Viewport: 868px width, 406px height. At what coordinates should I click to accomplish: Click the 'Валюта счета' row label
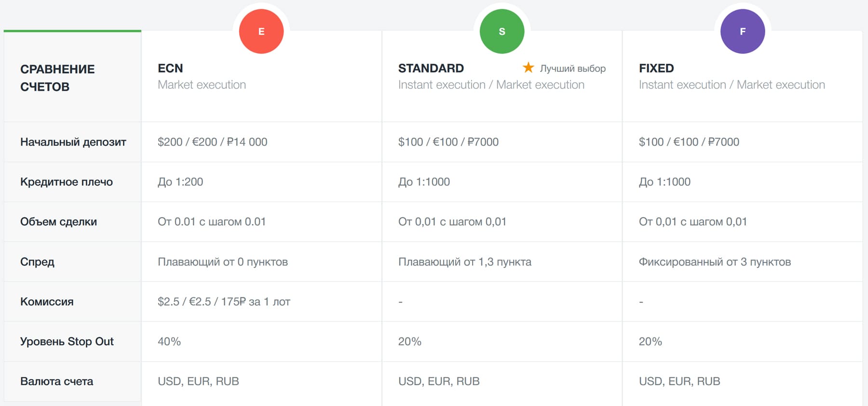tap(57, 381)
